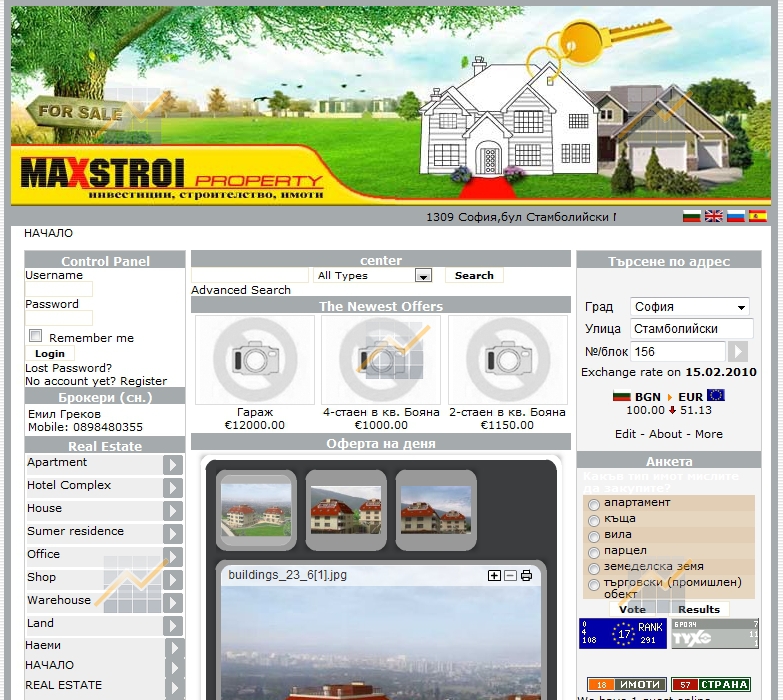Open Hotel Complex category
Image resolution: width=783 pixels, height=700 pixels.
click(x=69, y=485)
